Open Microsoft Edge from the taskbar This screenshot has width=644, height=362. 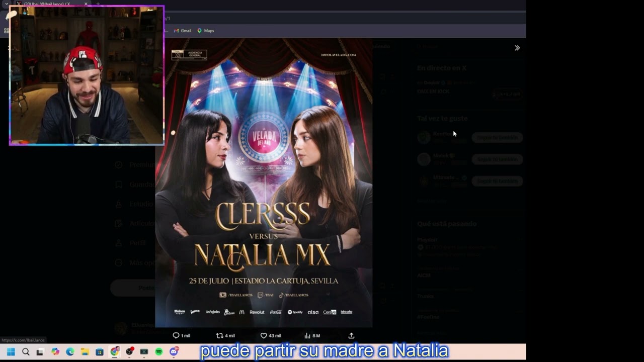click(70, 352)
